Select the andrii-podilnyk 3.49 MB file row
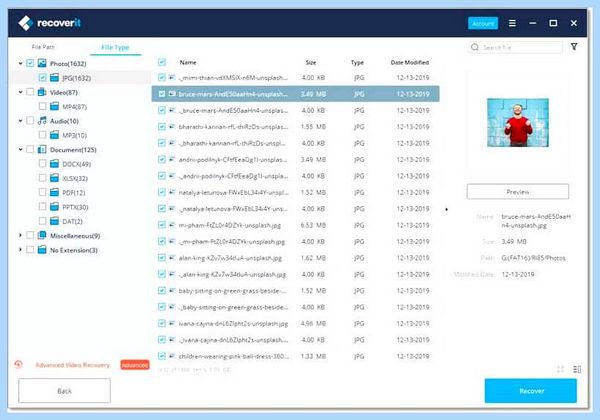Image resolution: width=600 pixels, height=420 pixels. (295, 160)
